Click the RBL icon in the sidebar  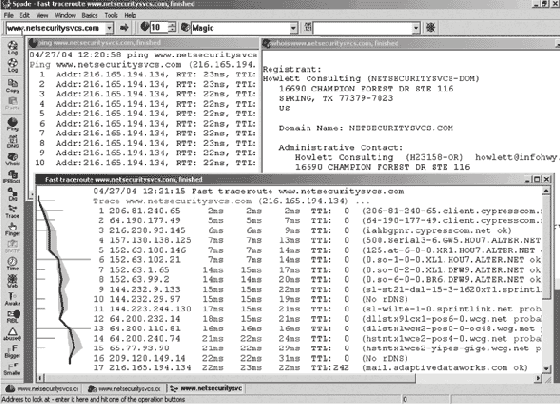tap(12, 316)
